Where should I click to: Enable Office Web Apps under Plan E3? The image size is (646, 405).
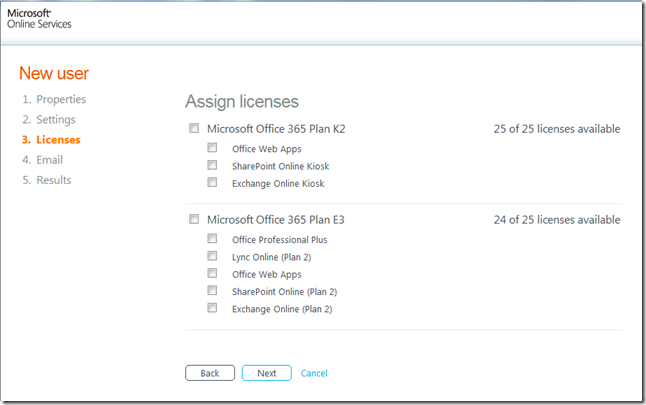tap(212, 274)
